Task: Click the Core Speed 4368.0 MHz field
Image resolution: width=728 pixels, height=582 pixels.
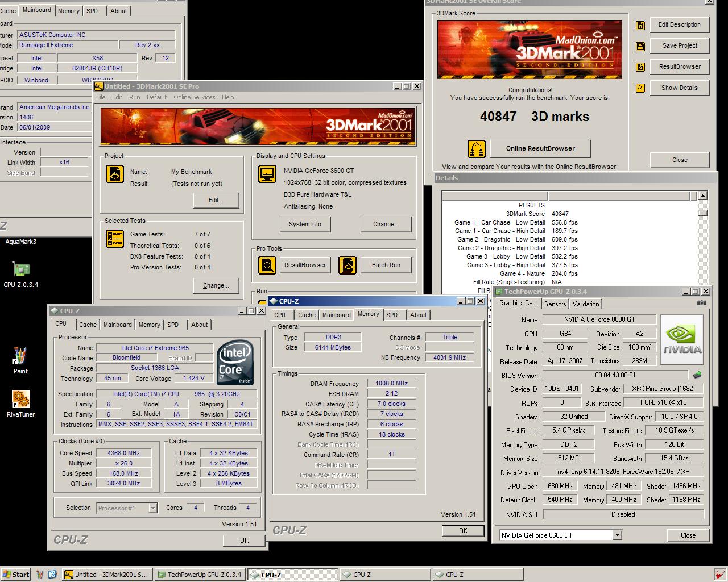Action: pyautogui.click(x=123, y=454)
